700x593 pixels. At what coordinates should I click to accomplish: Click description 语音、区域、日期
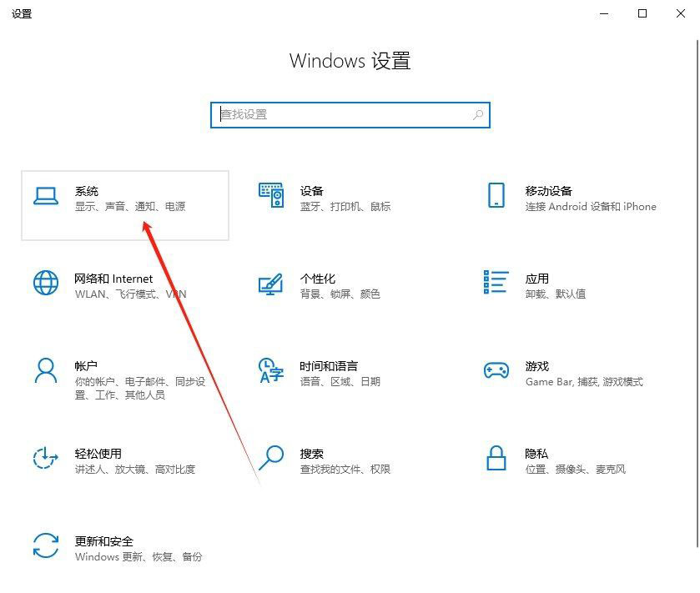(x=340, y=381)
